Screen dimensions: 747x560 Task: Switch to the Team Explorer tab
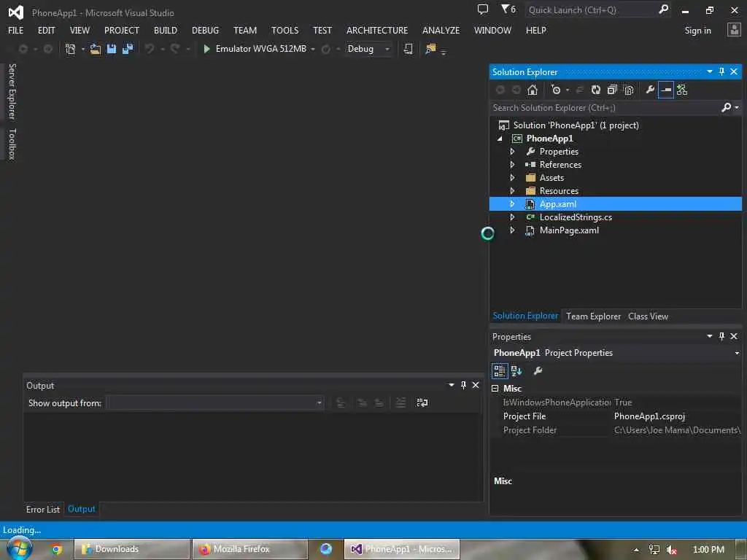point(593,316)
